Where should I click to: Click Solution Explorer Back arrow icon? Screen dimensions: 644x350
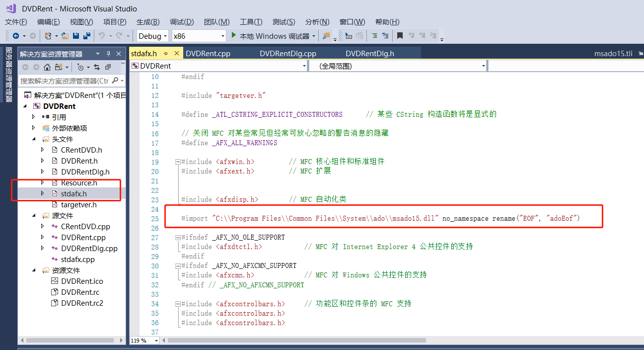(x=25, y=67)
